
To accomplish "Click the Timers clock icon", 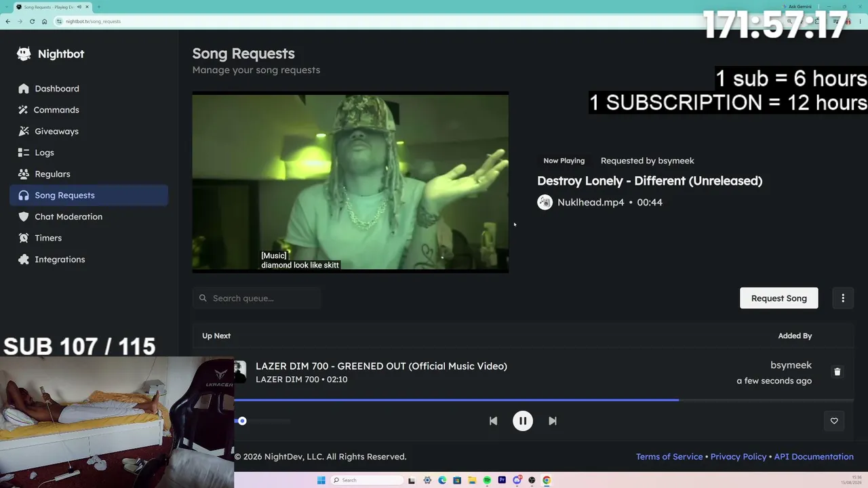I will 24,238.
